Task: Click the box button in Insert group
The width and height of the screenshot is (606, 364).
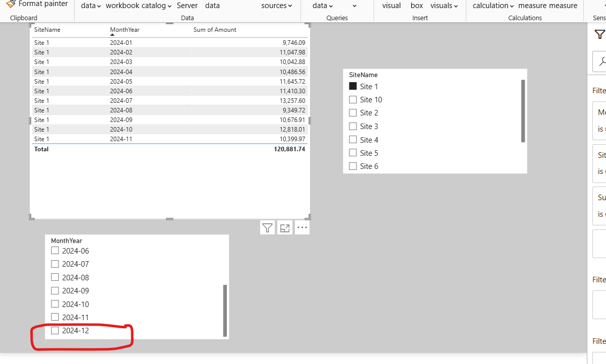Action: [x=417, y=6]
